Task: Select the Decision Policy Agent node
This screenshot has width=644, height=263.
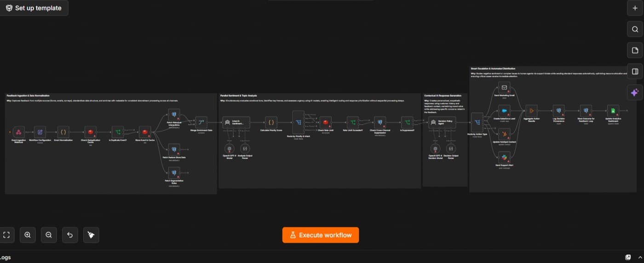Action: tap(443, 122)
